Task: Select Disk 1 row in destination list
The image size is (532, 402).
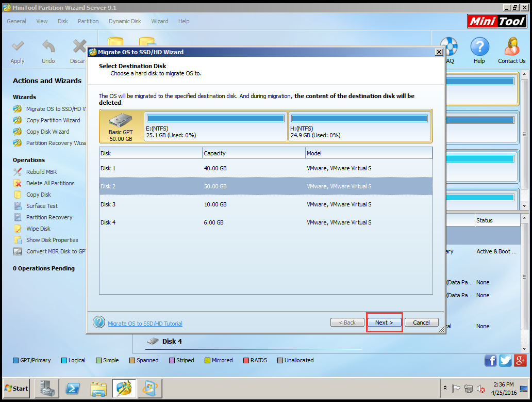Action: [x=266, y=168]
